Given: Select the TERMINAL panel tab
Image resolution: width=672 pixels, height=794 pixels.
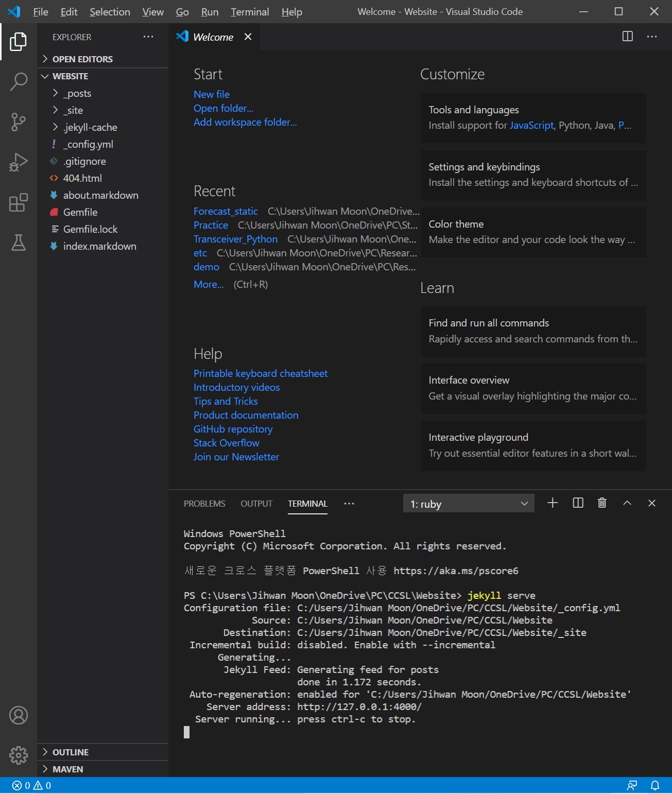Looking at the screenshot, I should tap(307, 504).
